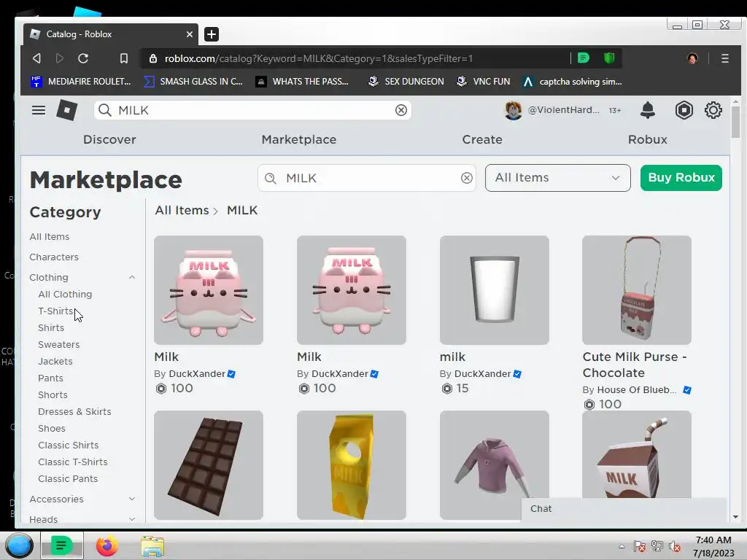Click the Buy Robux button

click(x=681, y=178)
